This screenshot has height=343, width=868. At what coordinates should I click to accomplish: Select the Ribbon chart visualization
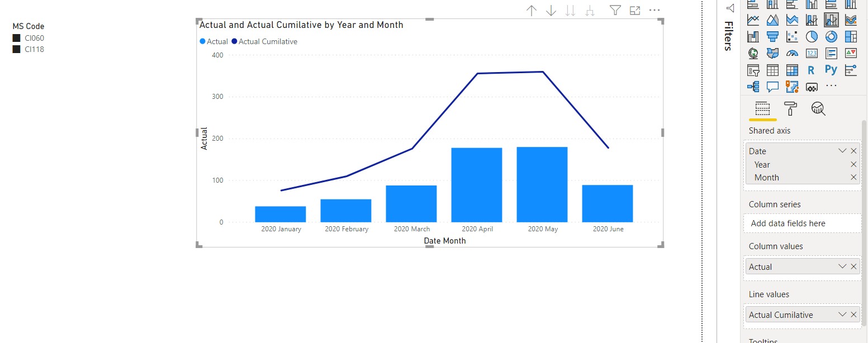click(x=851, y=20)
